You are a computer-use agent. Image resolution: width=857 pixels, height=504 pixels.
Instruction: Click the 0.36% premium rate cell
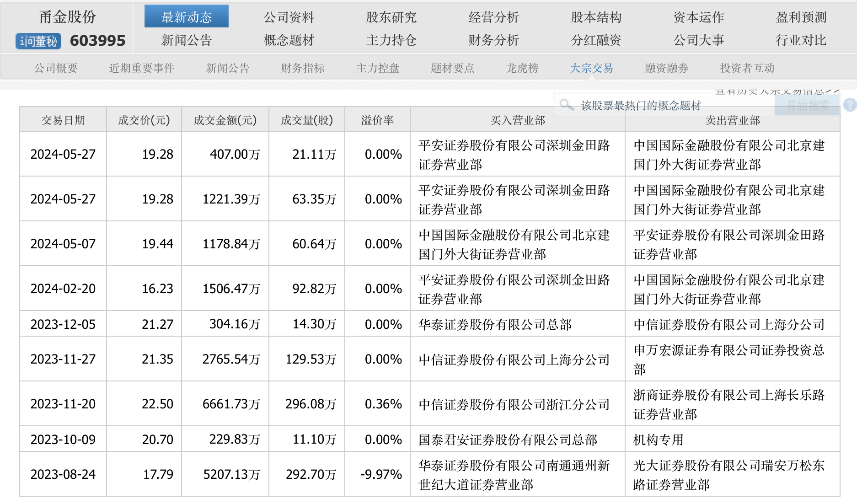click(377, 404)
